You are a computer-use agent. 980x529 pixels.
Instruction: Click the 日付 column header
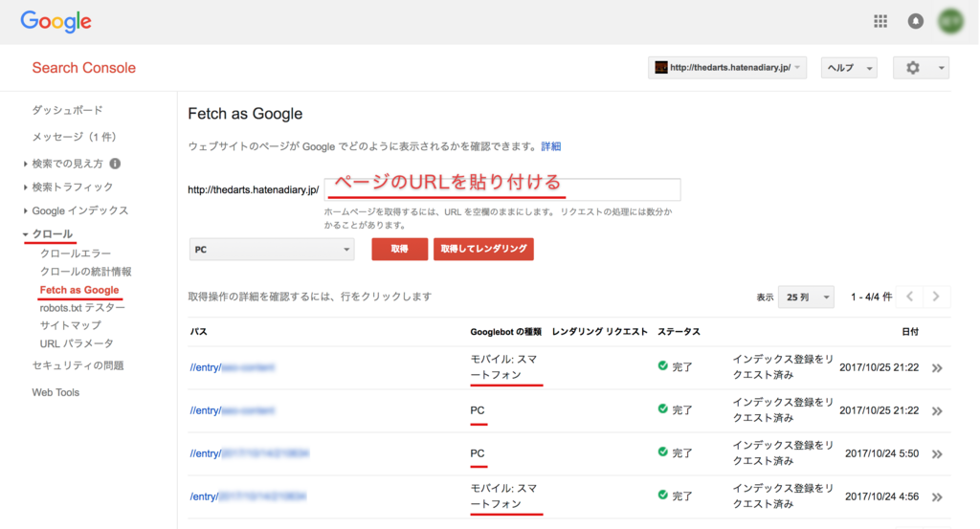[x=910, y=332]
